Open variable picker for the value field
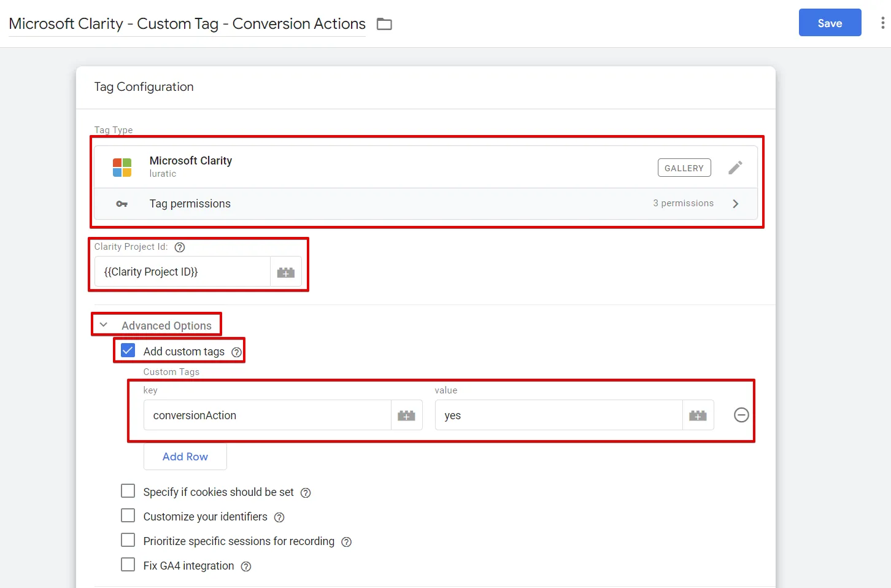This screenshot has height=588, width=891. 698,416
